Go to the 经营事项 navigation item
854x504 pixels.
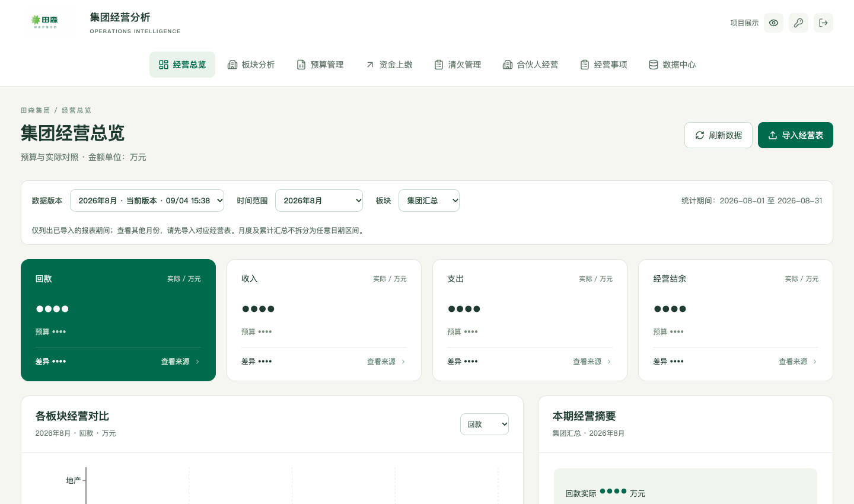[603, 65]
